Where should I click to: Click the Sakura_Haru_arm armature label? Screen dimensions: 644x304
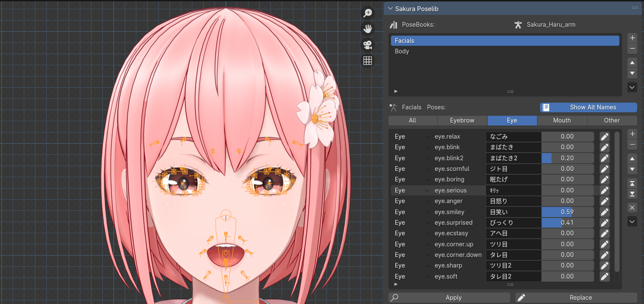click(x=551, y=25)
